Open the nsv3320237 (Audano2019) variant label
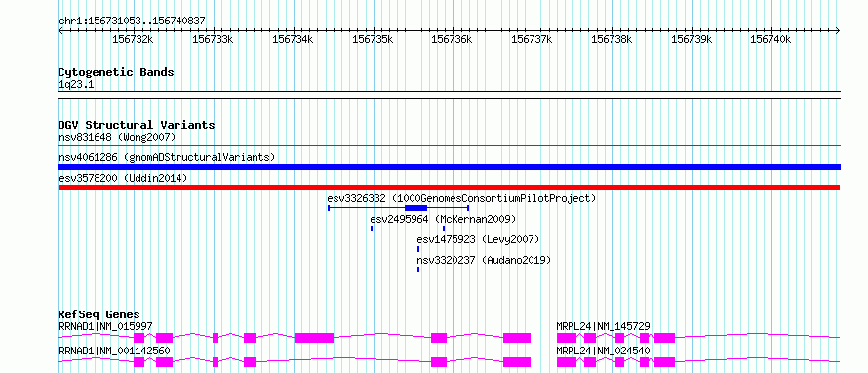868x373 pixels. click(x=484, y=260)
